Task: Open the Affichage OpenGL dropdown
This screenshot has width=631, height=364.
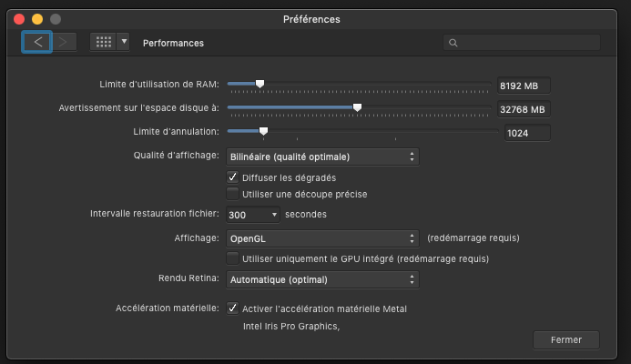Action: coord(321,238)
